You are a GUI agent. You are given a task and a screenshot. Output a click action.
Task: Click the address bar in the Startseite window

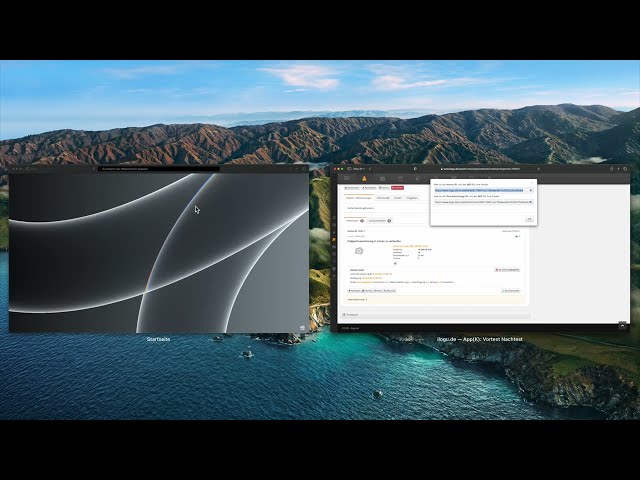[158, 169]
